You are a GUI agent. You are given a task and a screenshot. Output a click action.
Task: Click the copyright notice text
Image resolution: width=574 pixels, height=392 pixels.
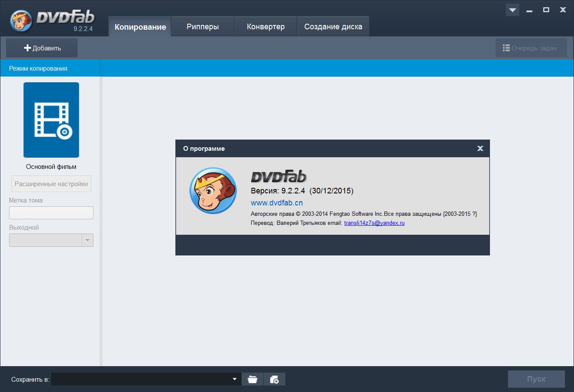click(364, 214)
